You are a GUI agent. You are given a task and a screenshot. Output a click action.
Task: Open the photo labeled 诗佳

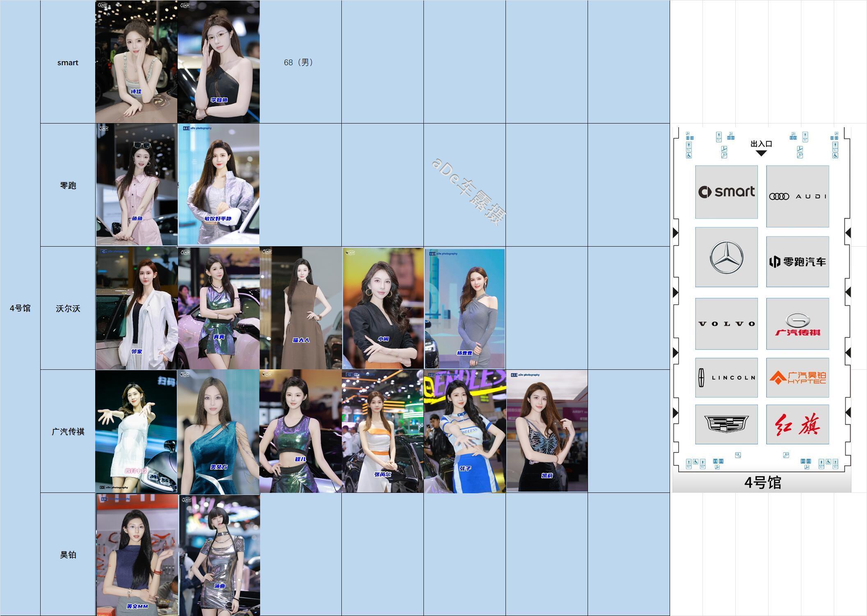(x=136, y=62)
